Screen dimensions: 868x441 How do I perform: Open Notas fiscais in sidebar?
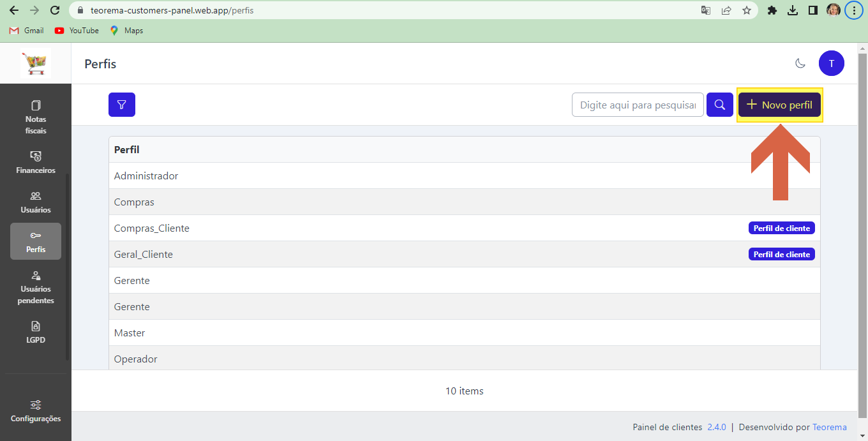pos(36,117)
